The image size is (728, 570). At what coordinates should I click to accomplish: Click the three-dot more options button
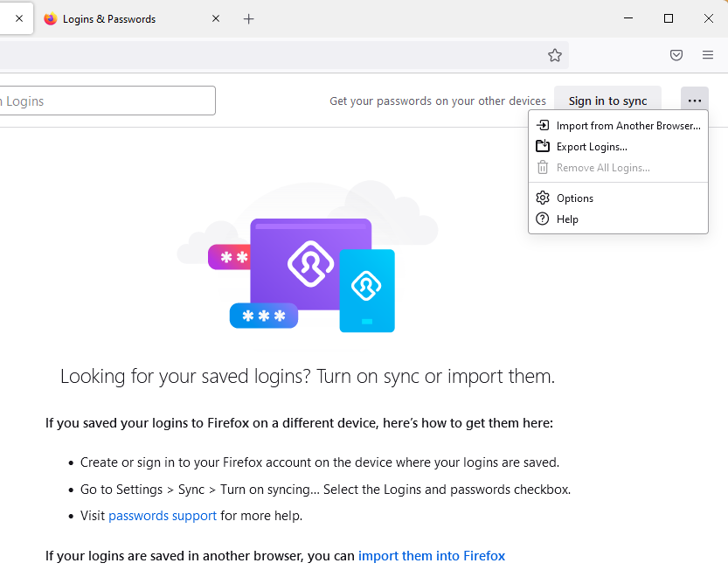pyautogui.click(x=695, y=101)
